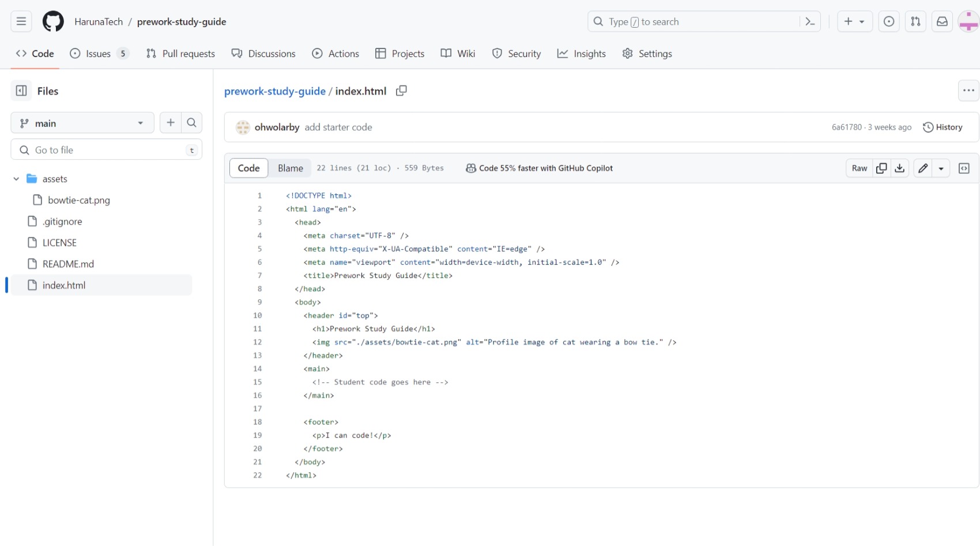Open the global navigation hamburger menu
The image size is (980, 546).
point(21,21)
